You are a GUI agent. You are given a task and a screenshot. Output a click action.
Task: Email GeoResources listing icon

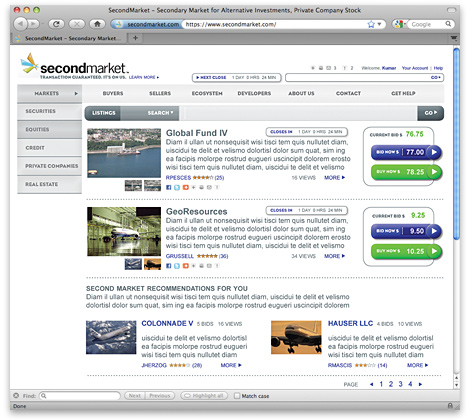click(209, 266)
